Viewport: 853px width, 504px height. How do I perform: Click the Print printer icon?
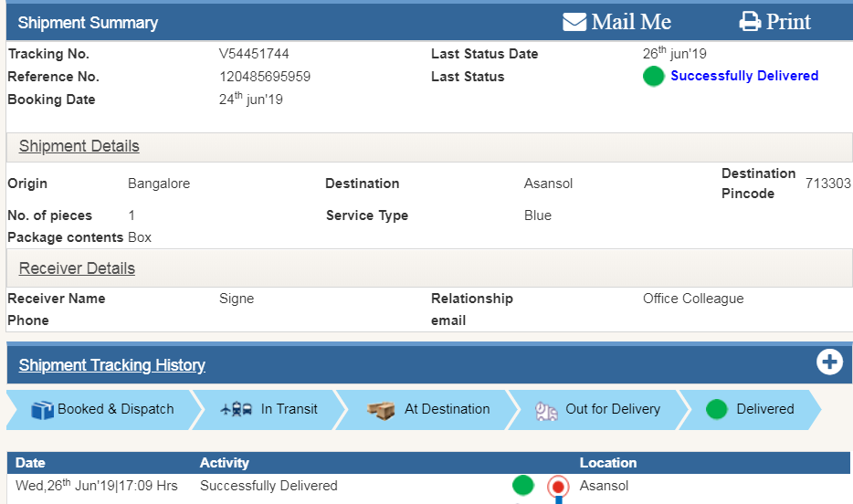click(x=750, y=22)
